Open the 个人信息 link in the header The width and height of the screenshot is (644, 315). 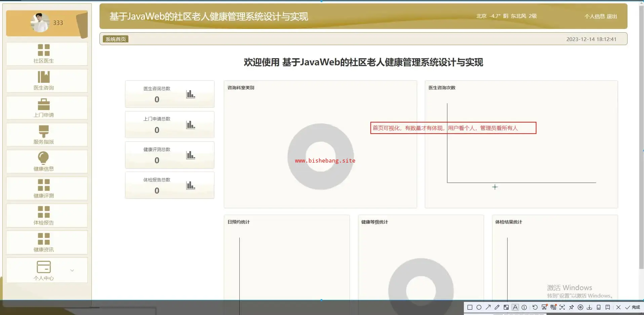click(594, 16)
